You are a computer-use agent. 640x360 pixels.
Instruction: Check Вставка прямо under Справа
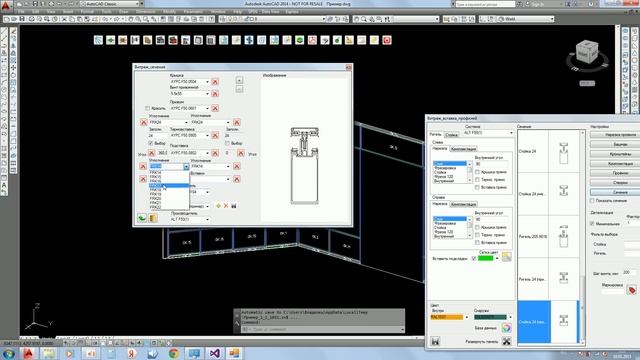click(x=477, y=242)
